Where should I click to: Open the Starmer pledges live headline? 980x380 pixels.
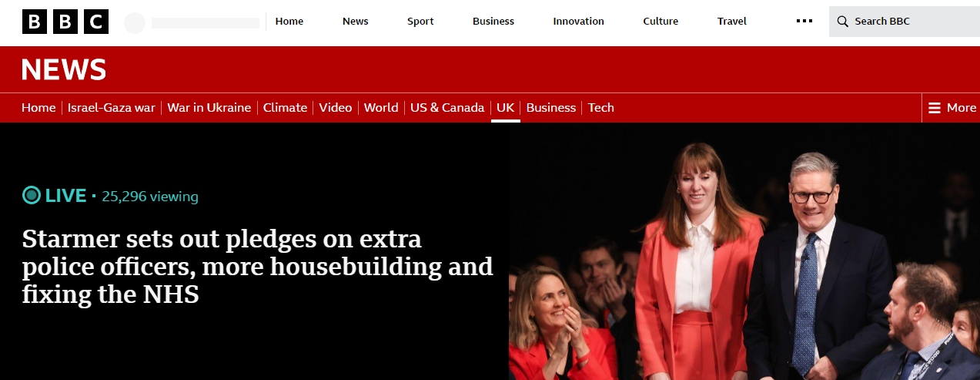(257, 266)
